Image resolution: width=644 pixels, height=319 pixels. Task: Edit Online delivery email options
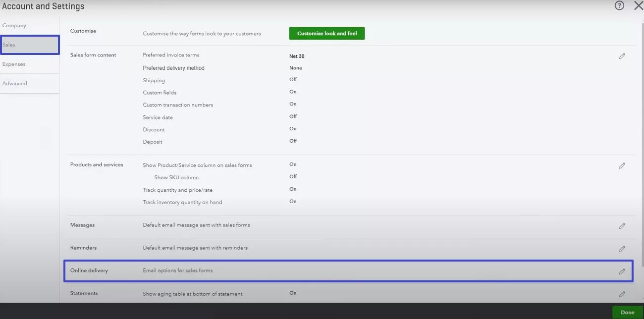(x=622, y=271)
